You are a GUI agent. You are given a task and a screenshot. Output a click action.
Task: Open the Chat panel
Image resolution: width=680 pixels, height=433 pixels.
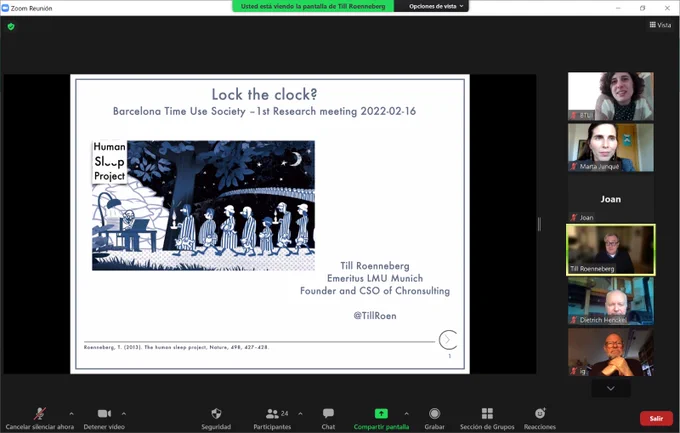tap(328, 418)
